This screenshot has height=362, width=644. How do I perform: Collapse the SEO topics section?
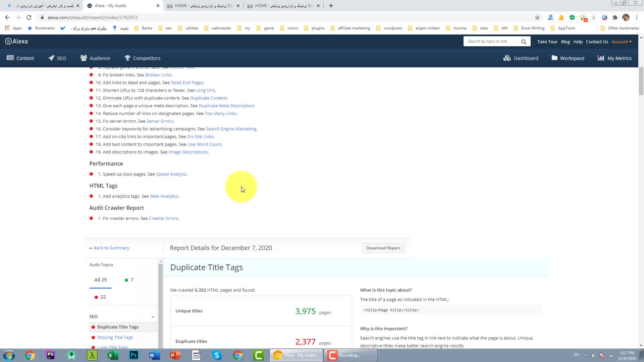tap(153, 317)
